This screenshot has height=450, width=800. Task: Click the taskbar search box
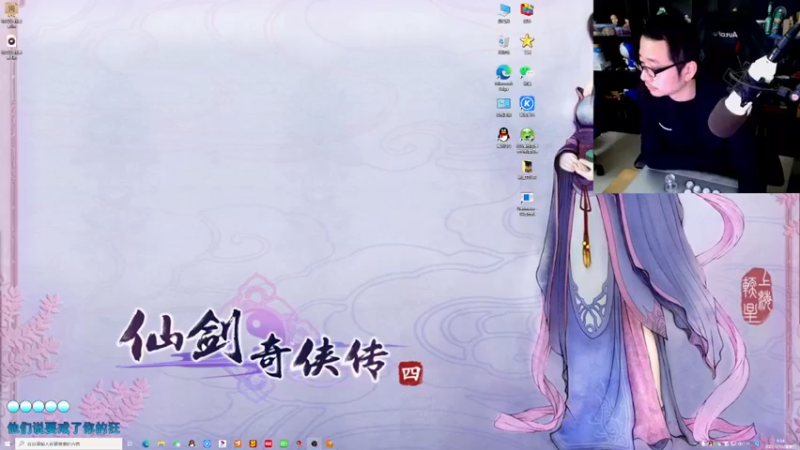68,444
